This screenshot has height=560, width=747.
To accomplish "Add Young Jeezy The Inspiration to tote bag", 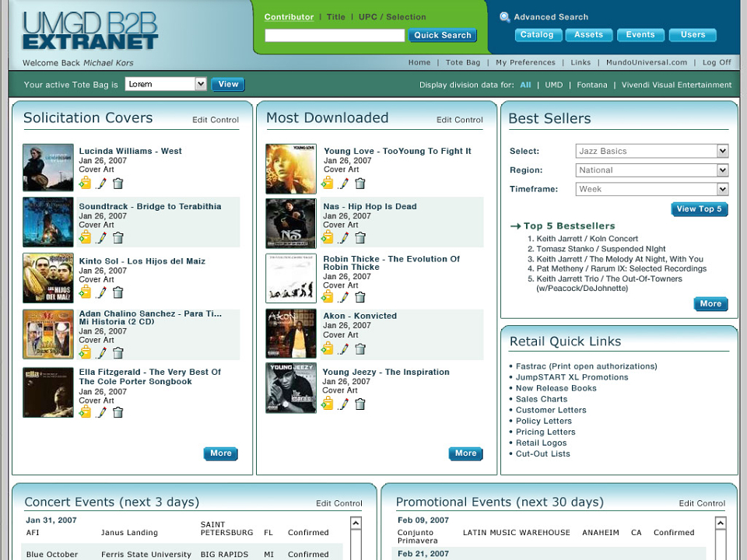I will [x=328, y=404].
